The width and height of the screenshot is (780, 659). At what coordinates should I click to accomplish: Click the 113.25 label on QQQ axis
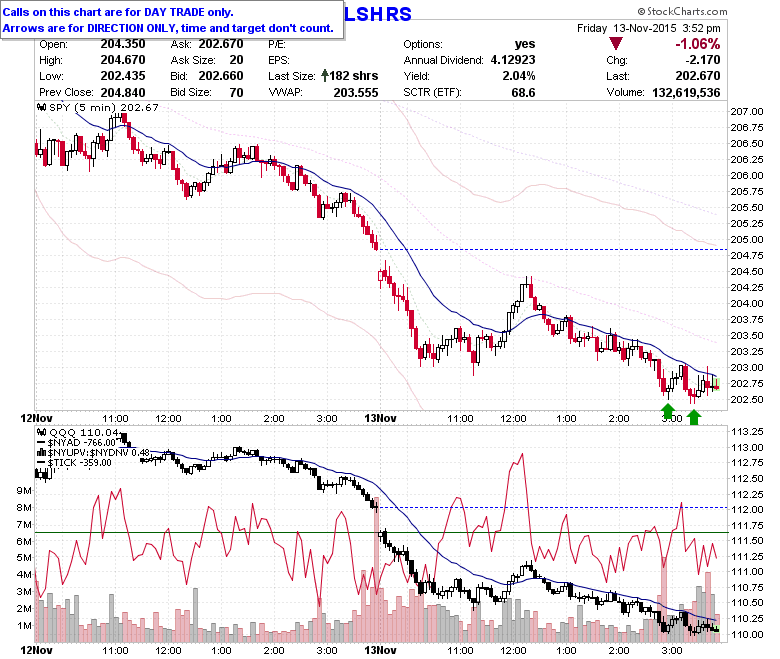tap(747, 431)
